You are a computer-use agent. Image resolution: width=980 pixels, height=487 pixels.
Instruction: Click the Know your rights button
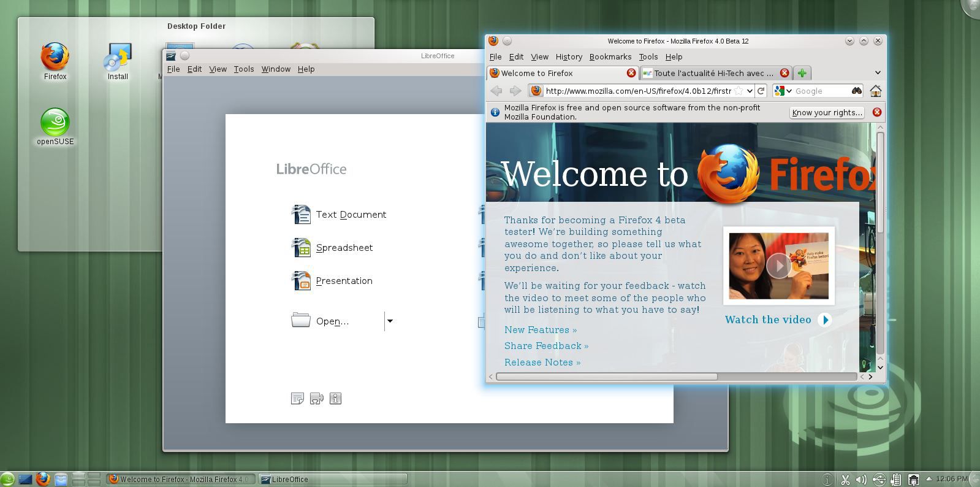[827, 112]
